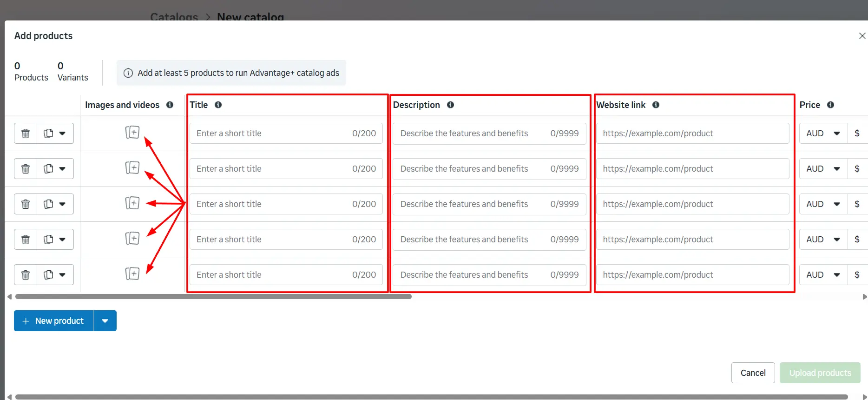Open the media uploader icon in the third row
This screenshot has width=868, height=400.
(x=132, y=203)
